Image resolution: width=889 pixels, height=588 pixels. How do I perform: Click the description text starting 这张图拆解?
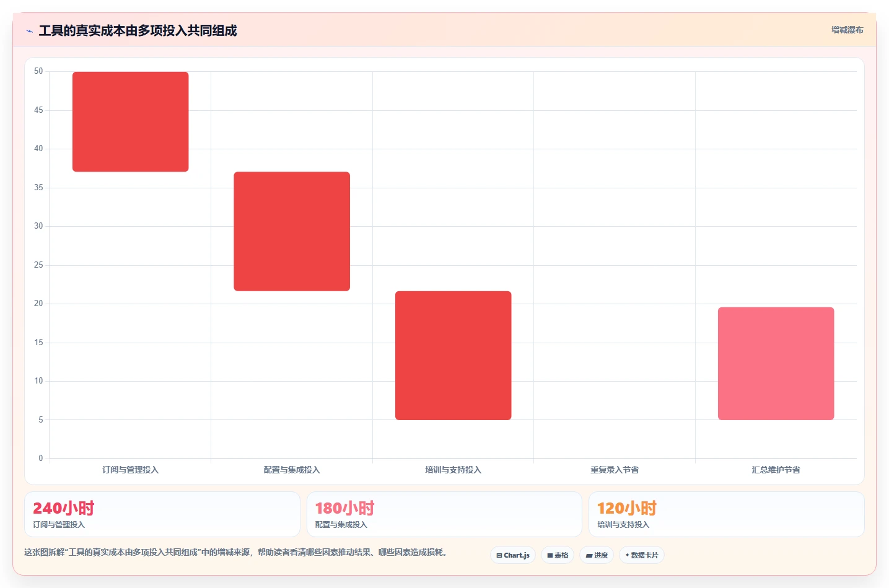(235, 552)
